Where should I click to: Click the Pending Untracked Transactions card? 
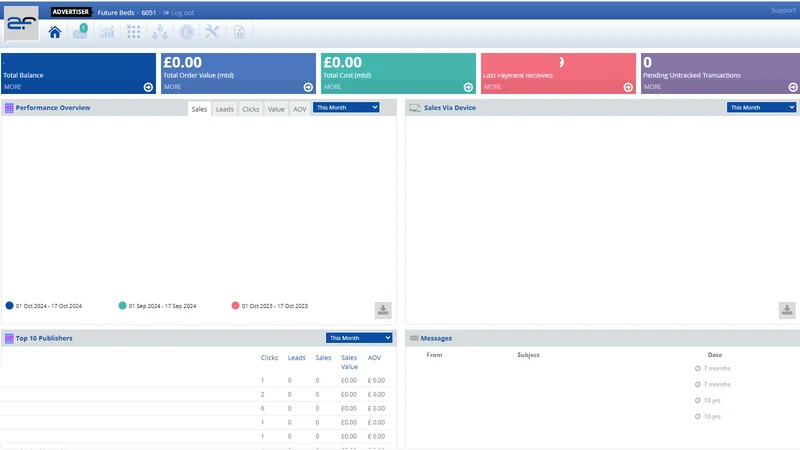[x=720, y=73]
